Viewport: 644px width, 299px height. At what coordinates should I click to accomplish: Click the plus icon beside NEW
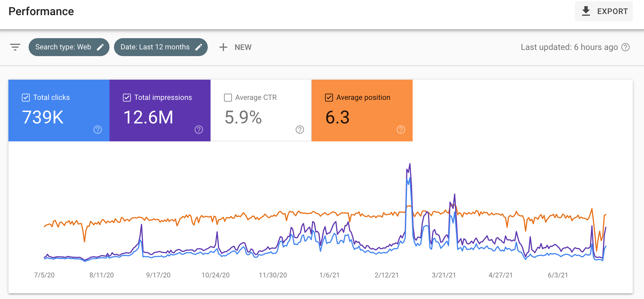tap(223, 47)
